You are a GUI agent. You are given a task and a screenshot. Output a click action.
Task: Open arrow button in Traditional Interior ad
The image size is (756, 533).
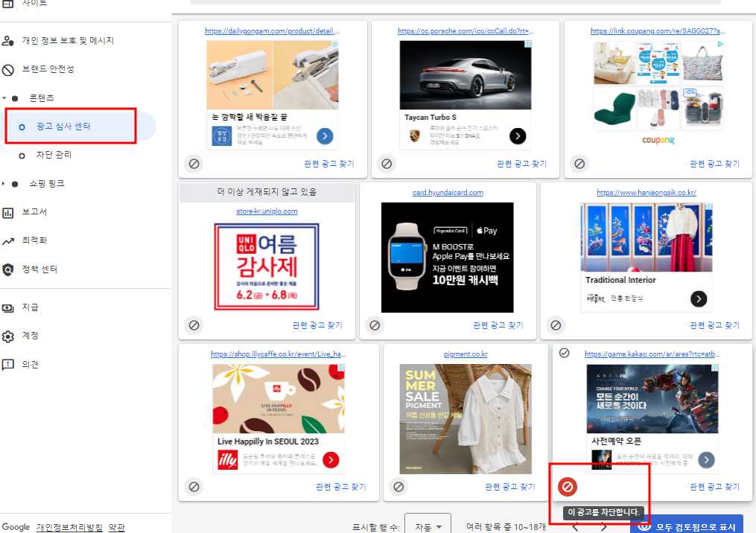tap(699, 299)
